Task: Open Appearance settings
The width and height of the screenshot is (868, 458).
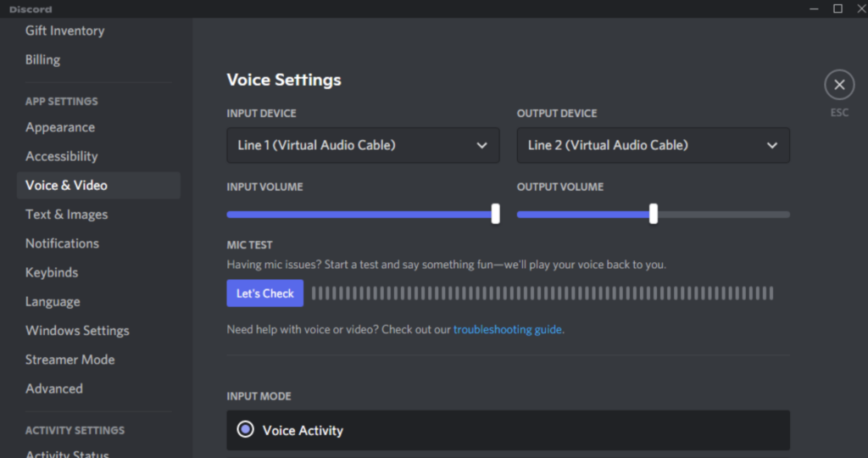Action: coord(60,127)
